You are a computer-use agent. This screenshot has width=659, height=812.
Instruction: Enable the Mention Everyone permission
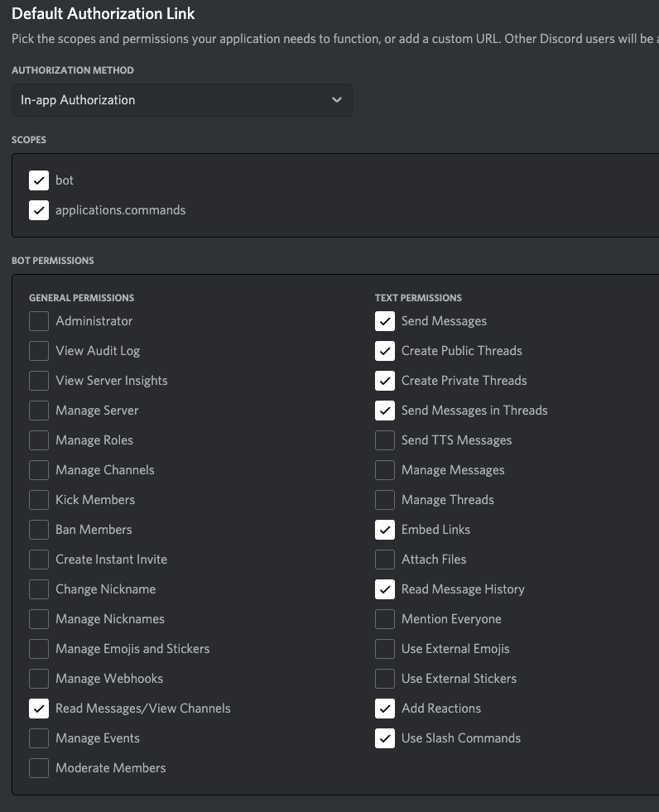click(x=385, y=619)
